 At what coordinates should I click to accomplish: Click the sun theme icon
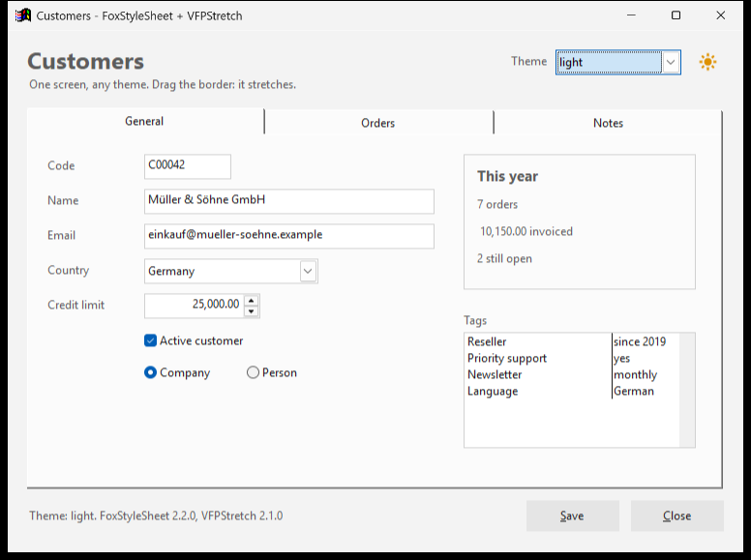pyautogui.click(x=707, y=62)
